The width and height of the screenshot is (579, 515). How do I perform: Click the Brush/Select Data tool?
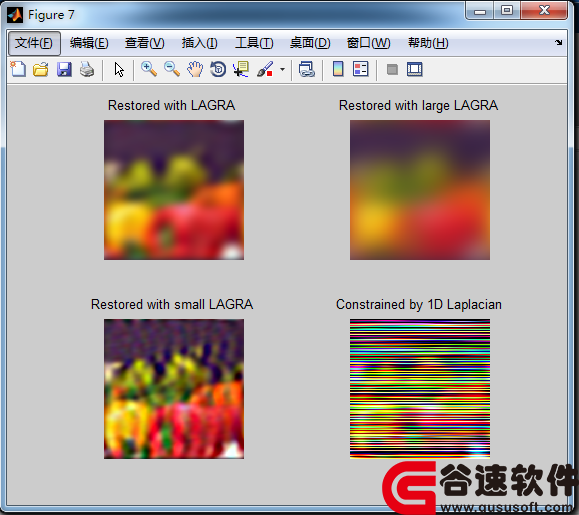[x=265, y=69]
